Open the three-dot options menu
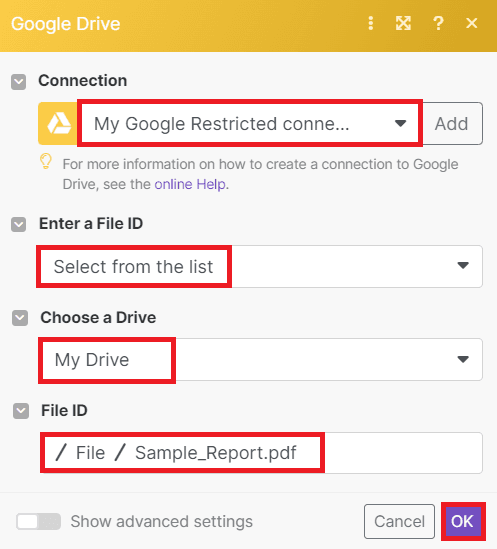 tap(371, 23)
